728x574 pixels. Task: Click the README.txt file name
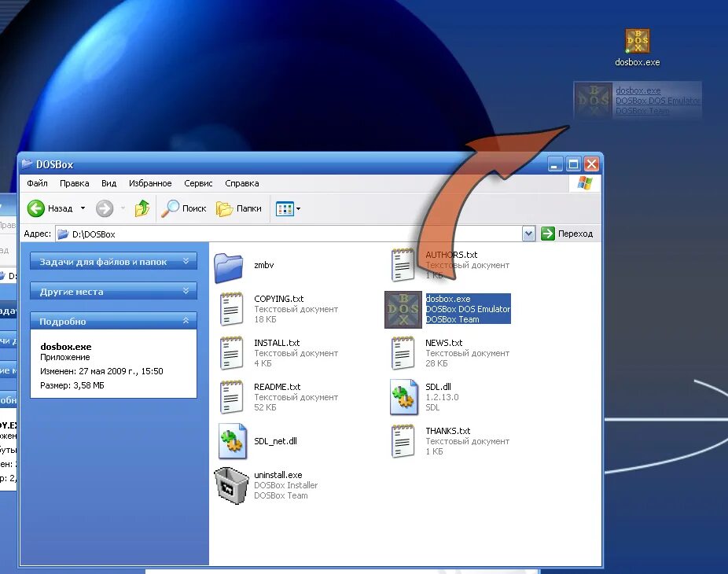(x=278, y=387)
